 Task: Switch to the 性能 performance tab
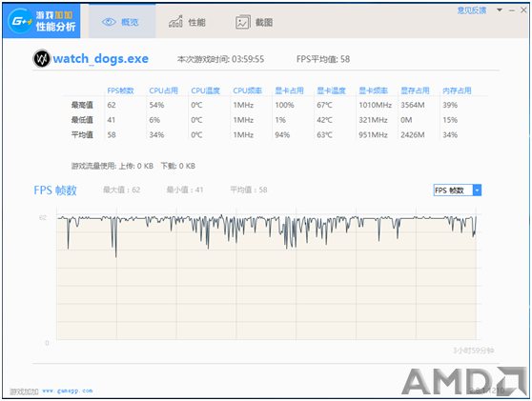pyautogui.click(x=187, y=22)
